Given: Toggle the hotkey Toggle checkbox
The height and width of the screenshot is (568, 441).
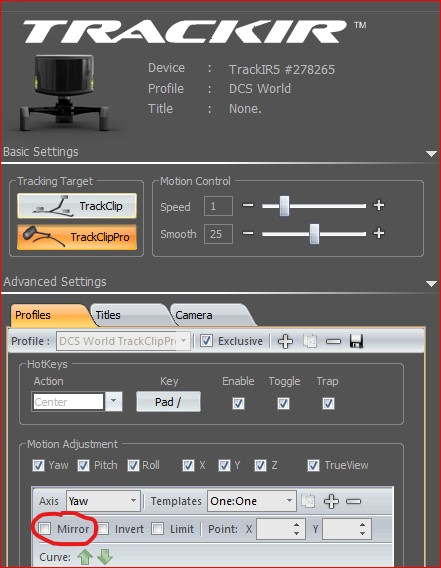Looking at the screenshot, I should coord(283,403).
